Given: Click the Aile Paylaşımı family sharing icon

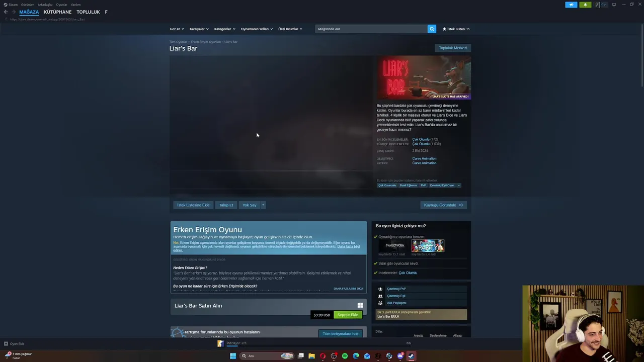Looking at the screenshot, I should click(x=380, y=303).
